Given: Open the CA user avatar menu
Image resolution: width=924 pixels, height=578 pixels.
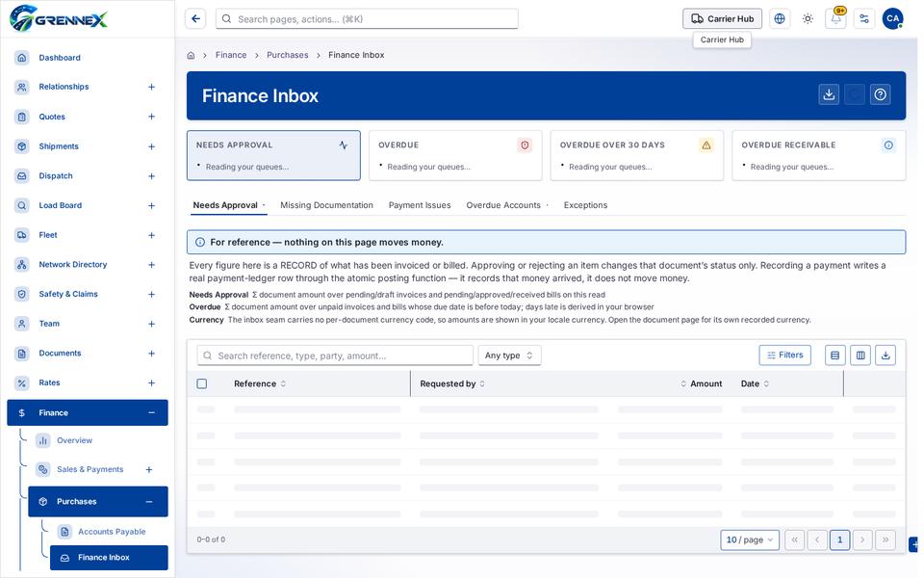Looking at the screenshot, I should coord(892,19).
